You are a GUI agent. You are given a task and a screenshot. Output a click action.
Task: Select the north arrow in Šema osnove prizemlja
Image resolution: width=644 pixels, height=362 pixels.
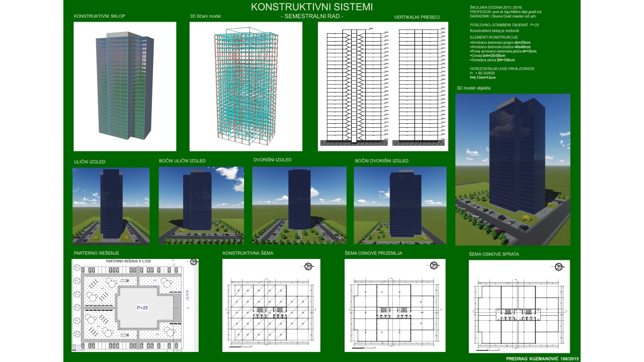coord(433,265)
